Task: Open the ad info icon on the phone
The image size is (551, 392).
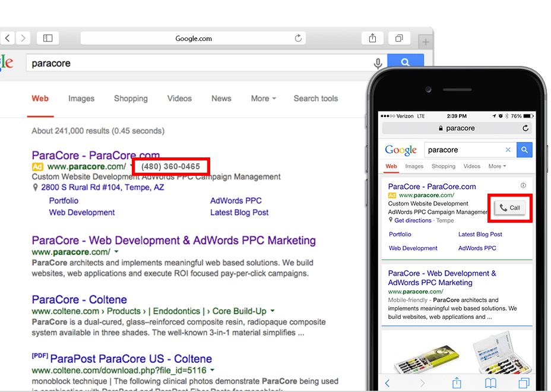Action: pos(523,185)
